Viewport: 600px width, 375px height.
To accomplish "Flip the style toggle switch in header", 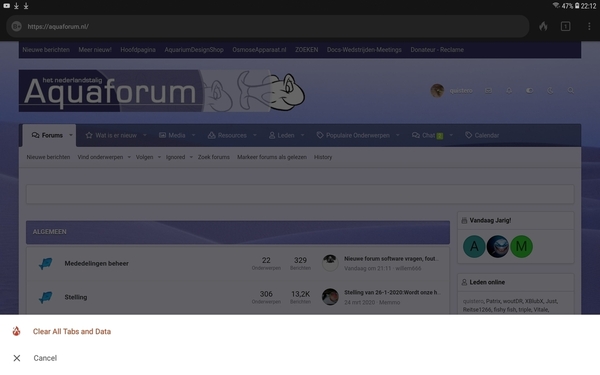I will click(x=530, y=91).
